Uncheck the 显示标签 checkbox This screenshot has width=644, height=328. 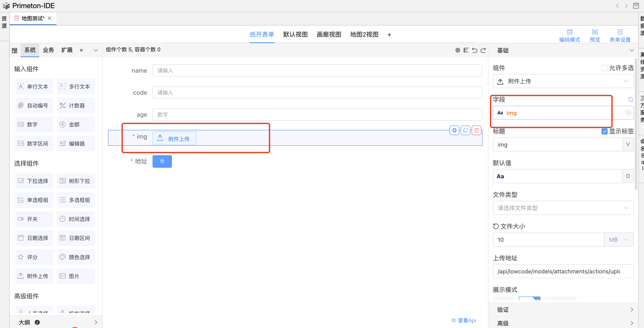[x=604, y=131]
